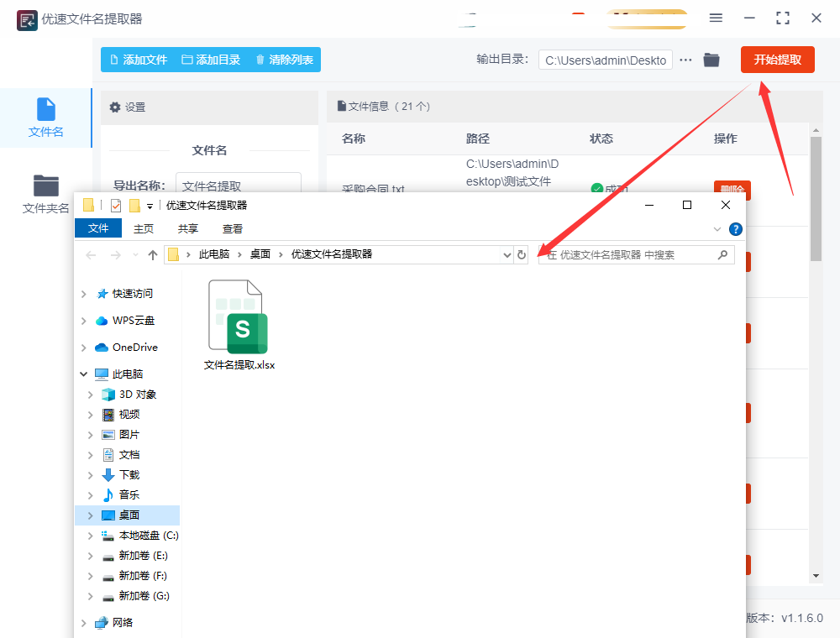Click the Explorer back arrow
The image size is (840, 638).
click(91, 254)
